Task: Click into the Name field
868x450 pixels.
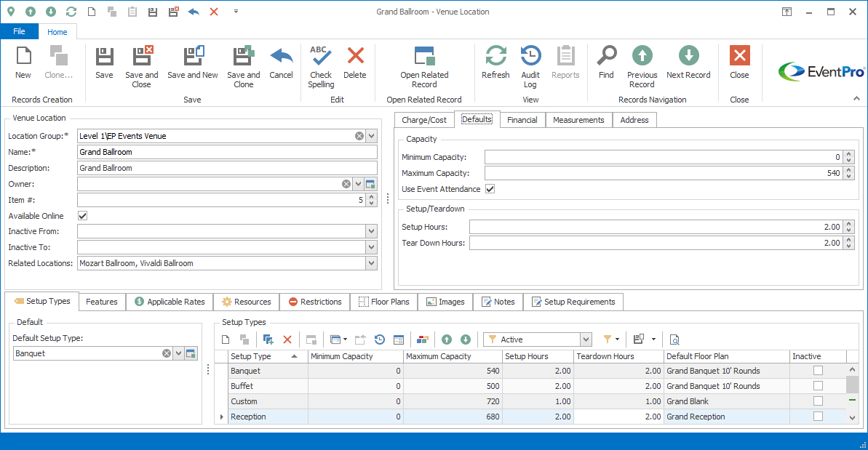Action: pyautogui.click(x=227, y=152)
